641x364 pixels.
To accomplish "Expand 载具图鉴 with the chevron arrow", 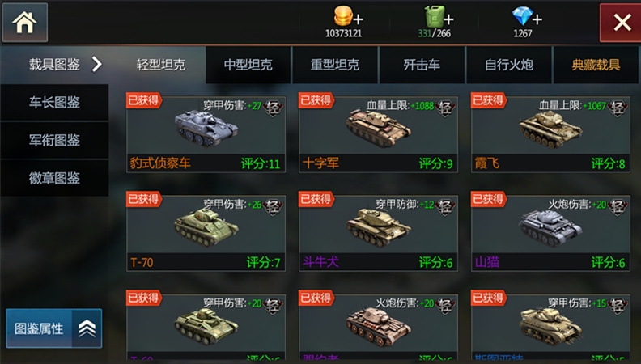I will [97, 64].
